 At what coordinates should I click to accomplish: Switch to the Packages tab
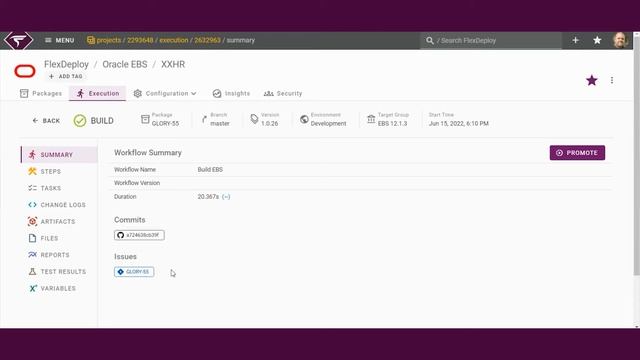41,93
